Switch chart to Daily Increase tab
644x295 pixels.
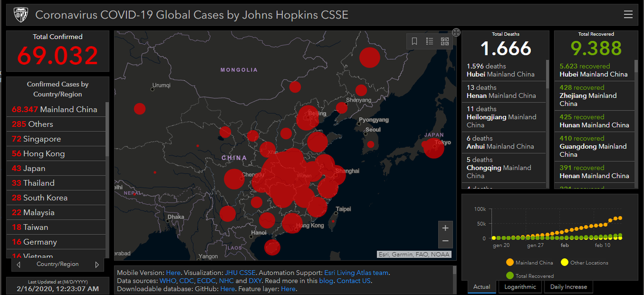pyautogui.click(x=569, y=287)
